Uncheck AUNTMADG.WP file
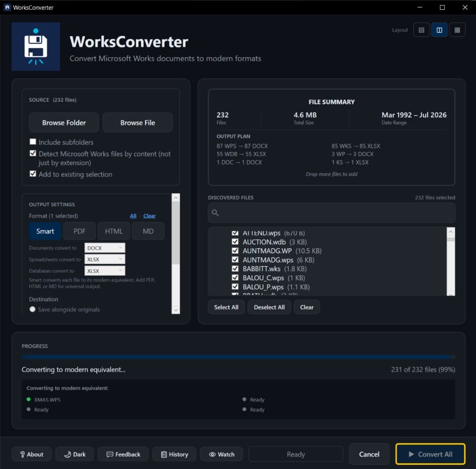This screenshot has height=469, width=476. pos(235,251)
